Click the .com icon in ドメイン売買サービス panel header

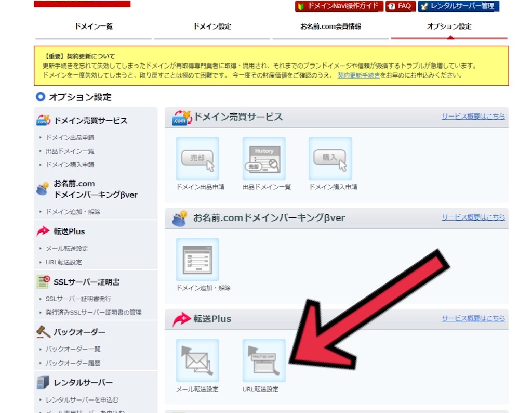182,118
